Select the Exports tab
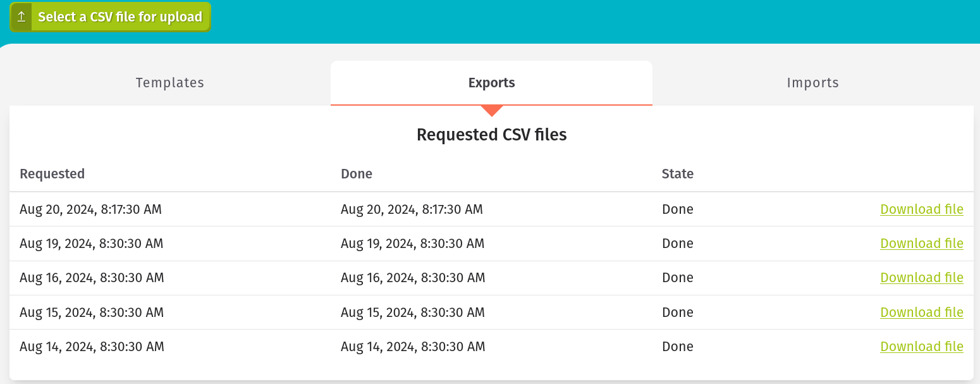The height and width of the screenshot is (384, 980). coord(491,83)
